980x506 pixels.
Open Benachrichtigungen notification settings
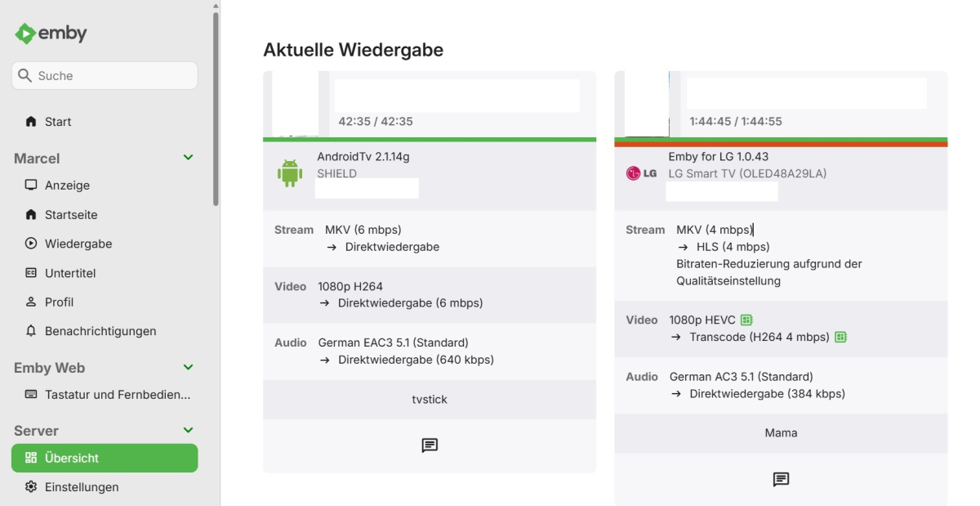coord(100,331)
